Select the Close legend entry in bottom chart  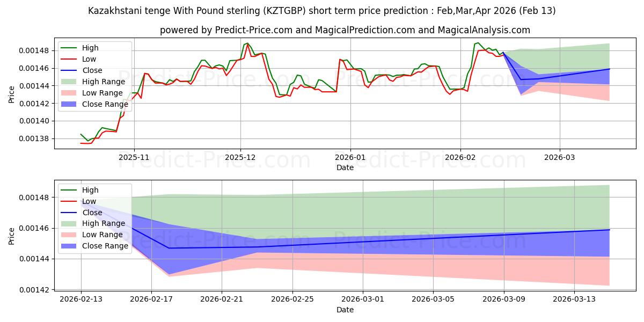click(x=92, y=213)
